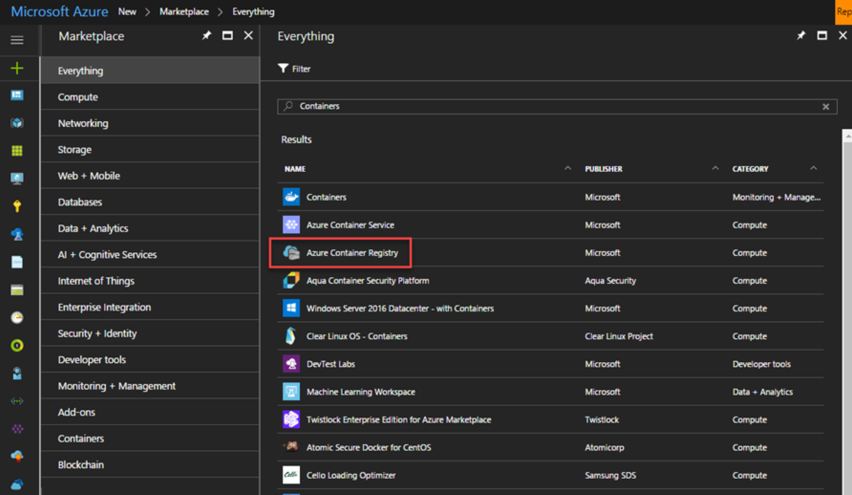Click the funnel Filter icon
The image size is (852, 495).
pyautogui.click(x=283, y=68)
